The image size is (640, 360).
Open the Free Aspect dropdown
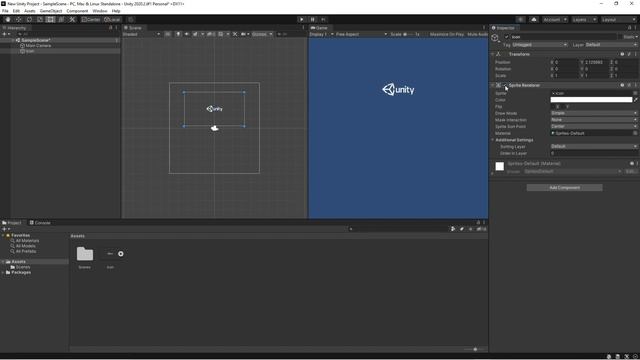tap(361, 34)
